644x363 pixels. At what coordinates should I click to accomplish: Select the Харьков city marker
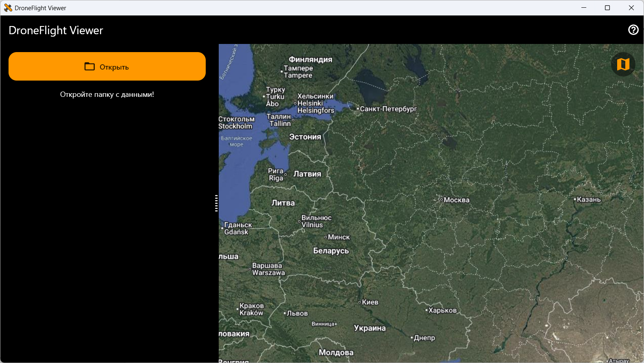point(426,310)
